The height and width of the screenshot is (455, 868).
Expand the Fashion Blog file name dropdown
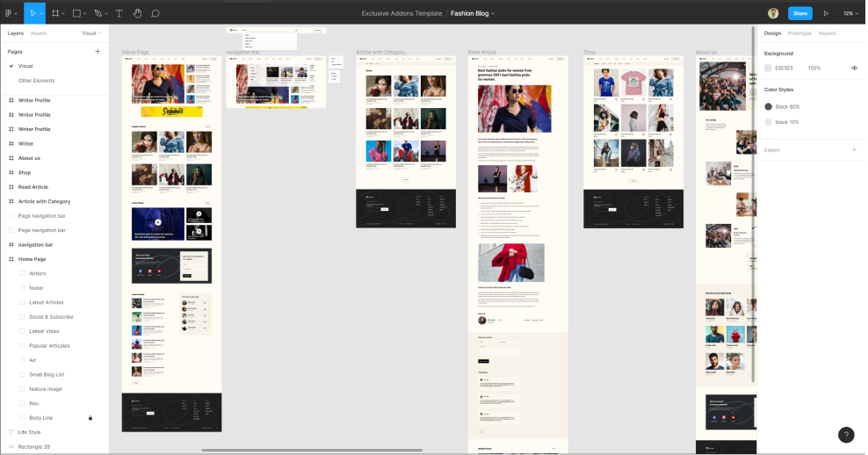pyautogui.click(x=474, y=13)
